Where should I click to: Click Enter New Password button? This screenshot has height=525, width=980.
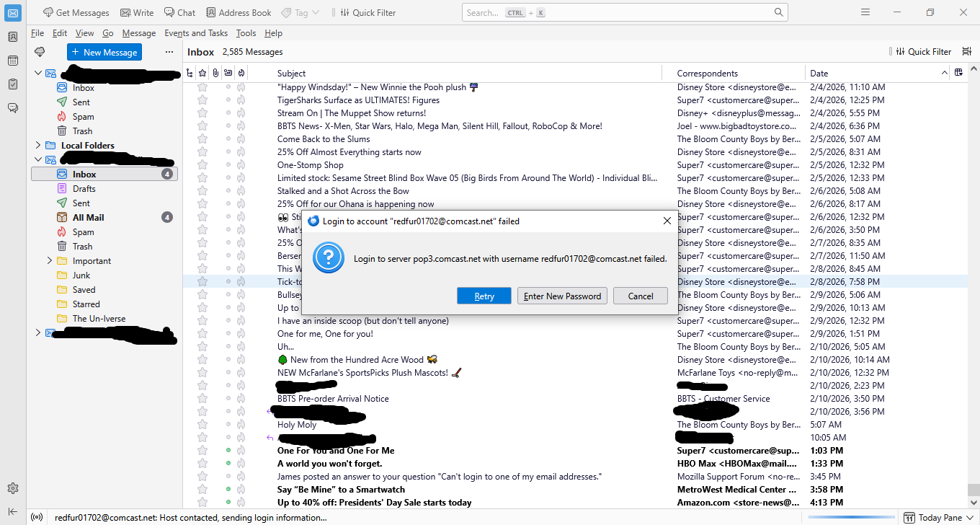tap(562, 296)
